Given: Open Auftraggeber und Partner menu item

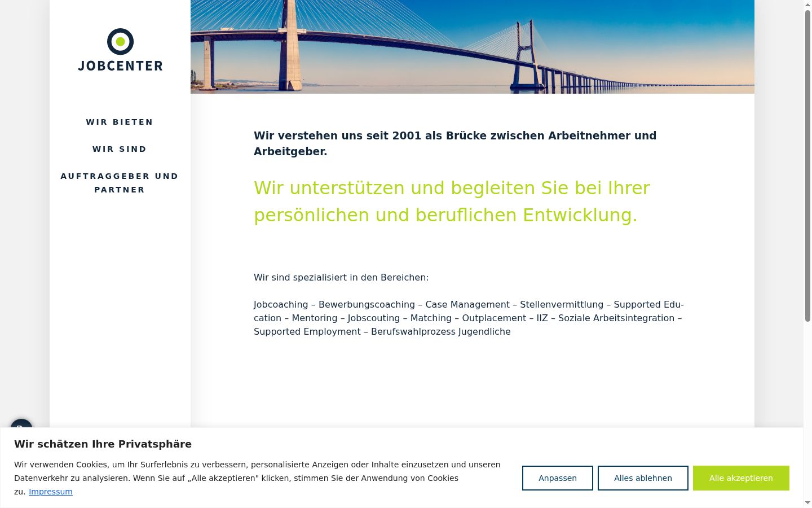Looking at the screenshot, I should click(120, 183).
